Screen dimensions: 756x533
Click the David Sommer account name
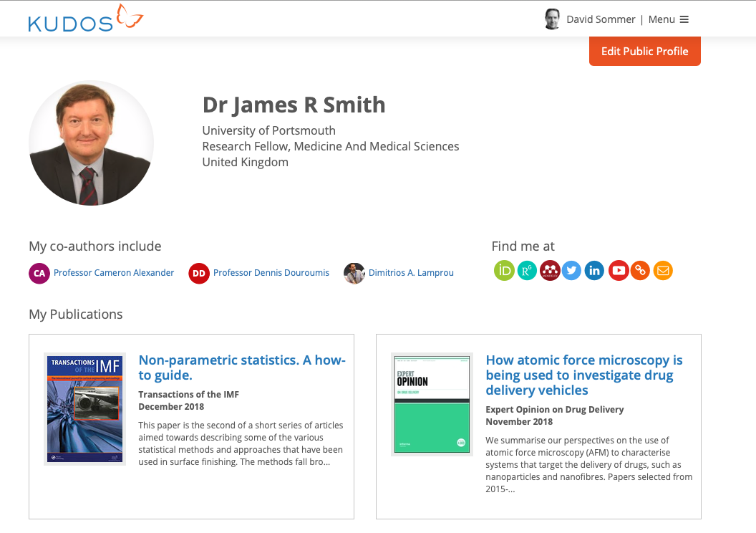click(x=600, y=19)
